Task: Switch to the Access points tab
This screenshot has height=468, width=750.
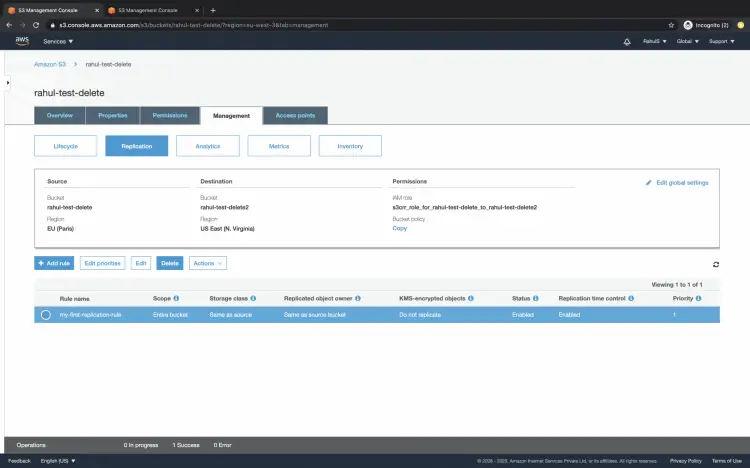Action: click(x=295, y=115)
